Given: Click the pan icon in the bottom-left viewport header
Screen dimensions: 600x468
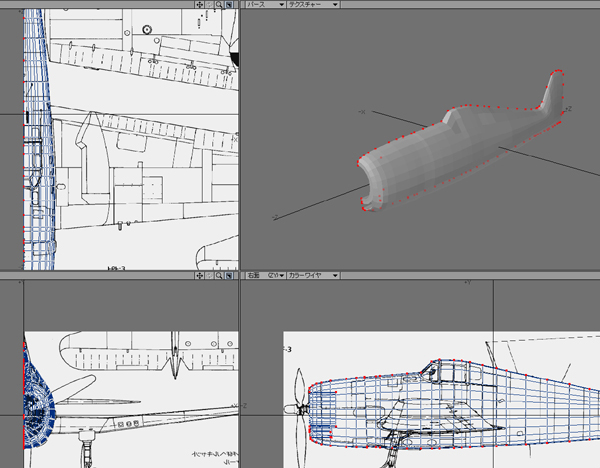Looking at the screenshot, I should [200, 273].
